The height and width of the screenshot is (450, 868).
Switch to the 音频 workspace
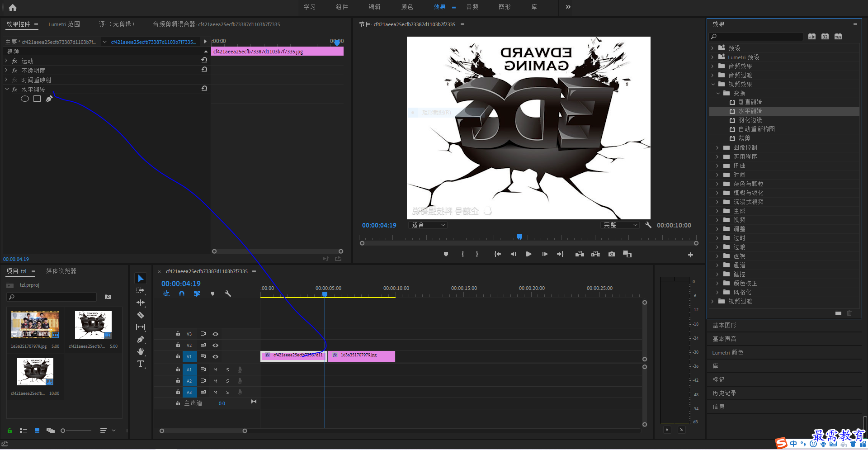(x=472, y=7)
